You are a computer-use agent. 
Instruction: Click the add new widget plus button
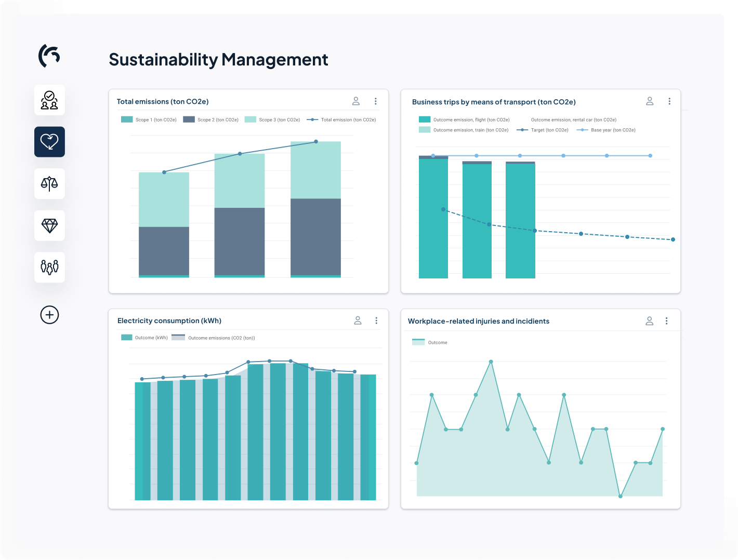tap(49, 315)
